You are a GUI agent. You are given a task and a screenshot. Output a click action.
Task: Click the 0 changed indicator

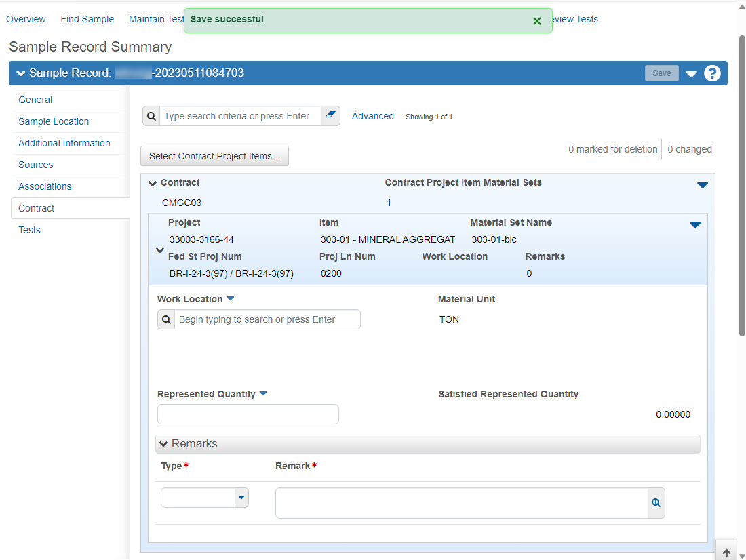(x=690, y=149)
